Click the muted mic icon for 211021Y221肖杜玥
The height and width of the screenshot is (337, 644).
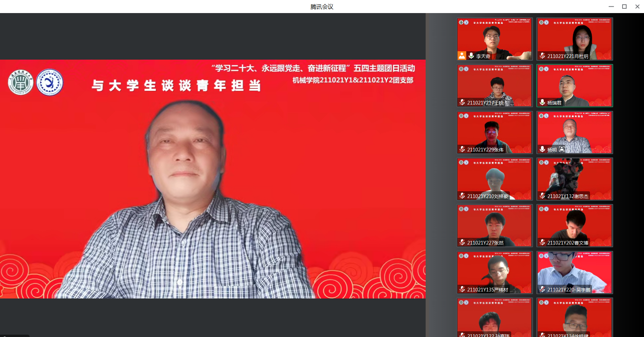click(x=542, y=56)
